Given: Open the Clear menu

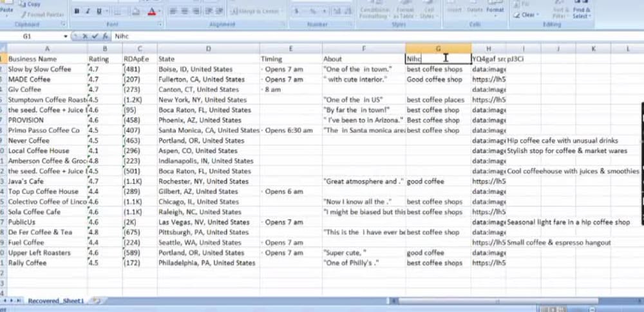Looking at the screenshot, I should coord(526,15).
